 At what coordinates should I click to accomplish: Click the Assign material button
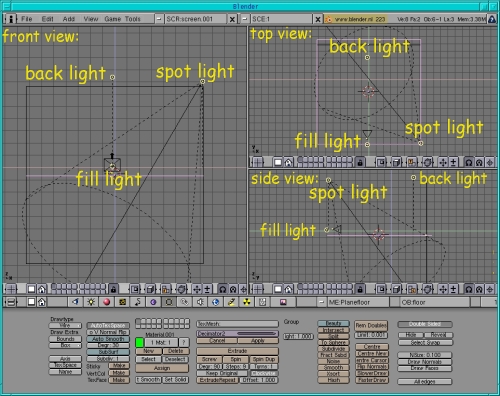coord(162,368)
